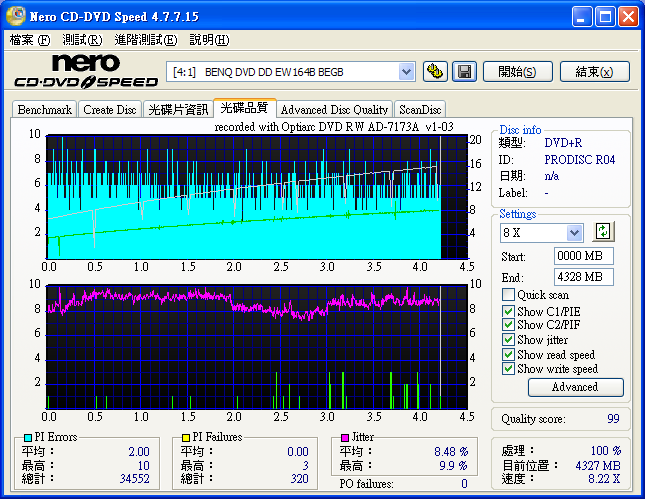Open the 8 X speed dropdown
The width and height of the screenshot is (645, 499).
575,233
